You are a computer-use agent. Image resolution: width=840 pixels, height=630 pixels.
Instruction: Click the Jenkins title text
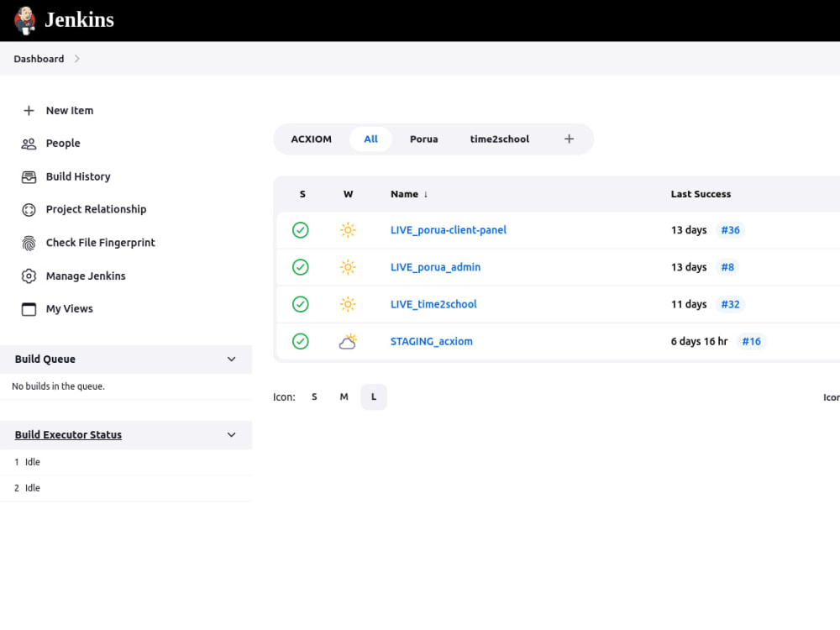pos(79,20)
